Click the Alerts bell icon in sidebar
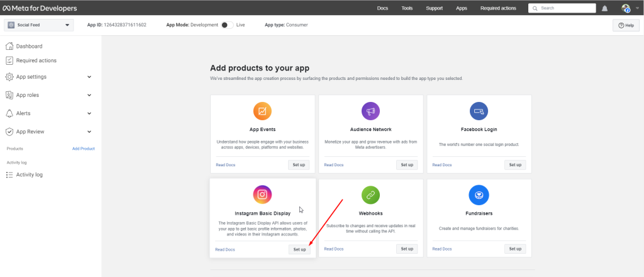The image size is (644, 277). (9, 113)
